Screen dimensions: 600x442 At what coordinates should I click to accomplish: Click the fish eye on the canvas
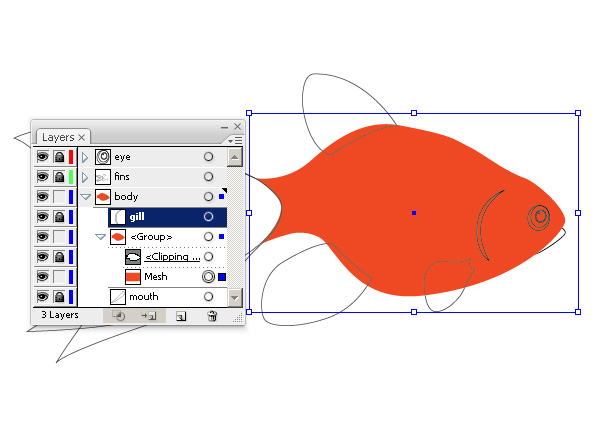(539, 217)
